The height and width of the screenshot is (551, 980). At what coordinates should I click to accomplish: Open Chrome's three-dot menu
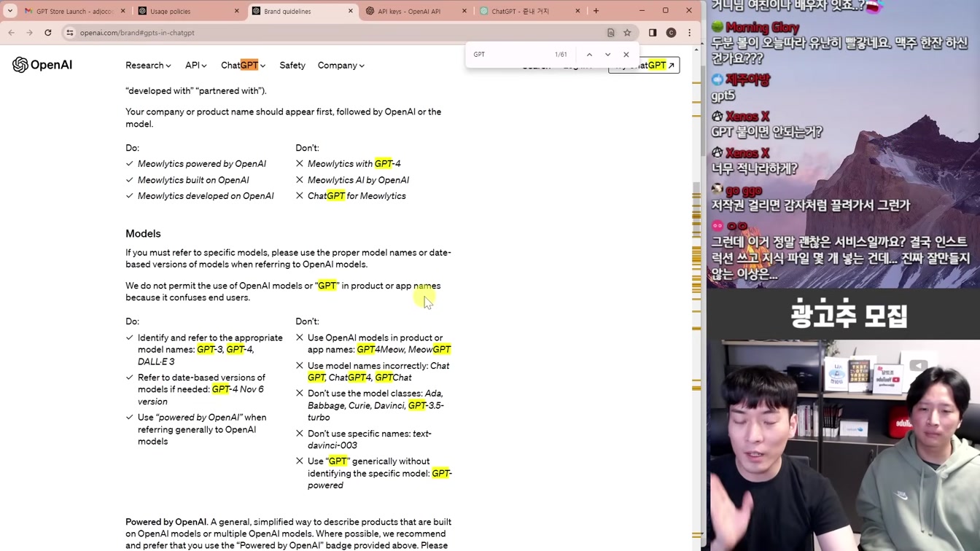(x=689, y=33)
